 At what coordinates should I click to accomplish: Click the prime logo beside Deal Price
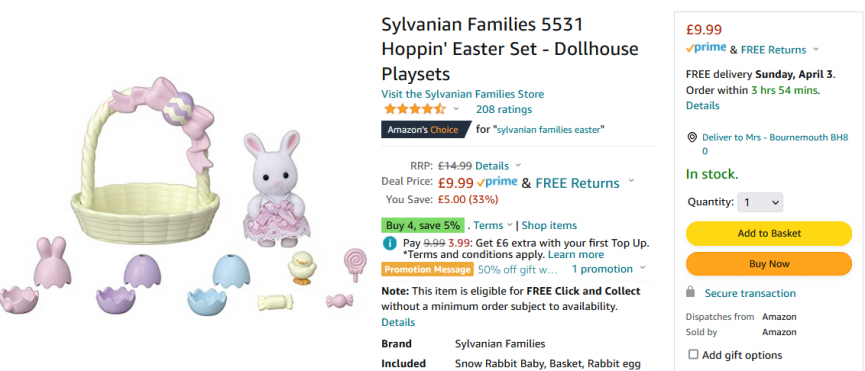point(497,182)
